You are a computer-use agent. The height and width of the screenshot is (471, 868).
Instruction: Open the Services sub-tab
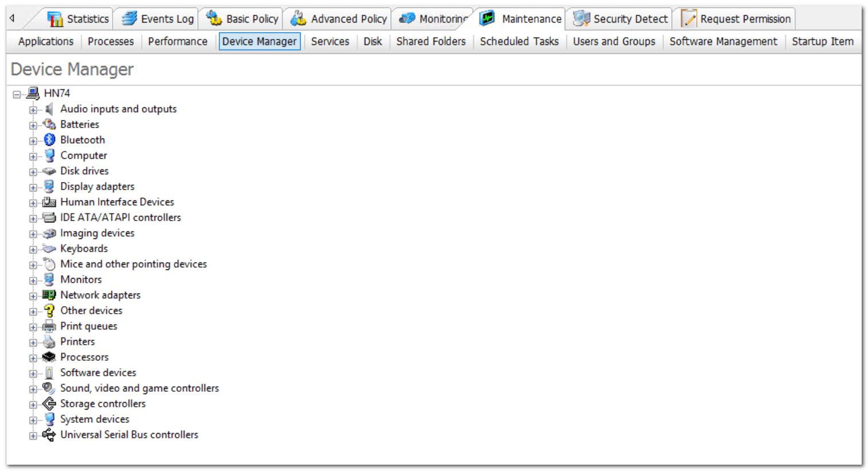[330, 41]
